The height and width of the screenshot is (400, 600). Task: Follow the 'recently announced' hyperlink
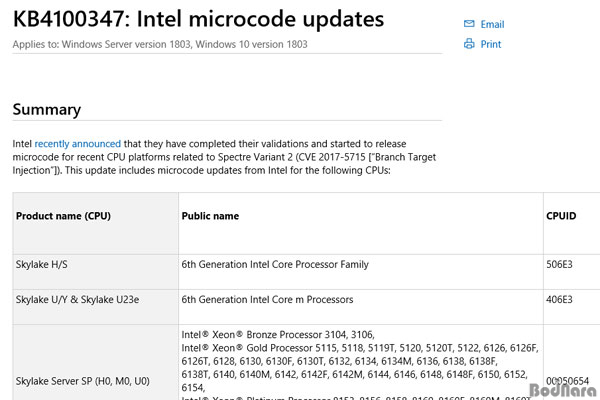click(78, 144)
